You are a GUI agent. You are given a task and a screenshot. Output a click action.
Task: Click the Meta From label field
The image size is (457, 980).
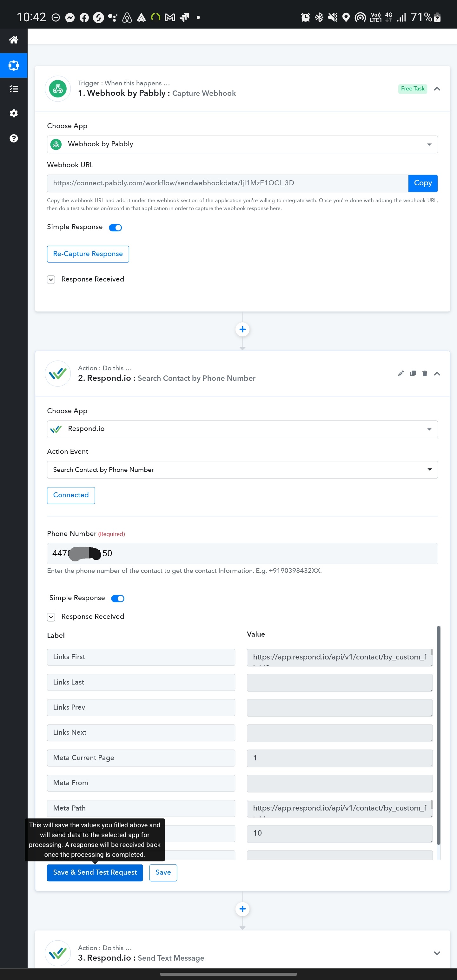pos(141,783)
